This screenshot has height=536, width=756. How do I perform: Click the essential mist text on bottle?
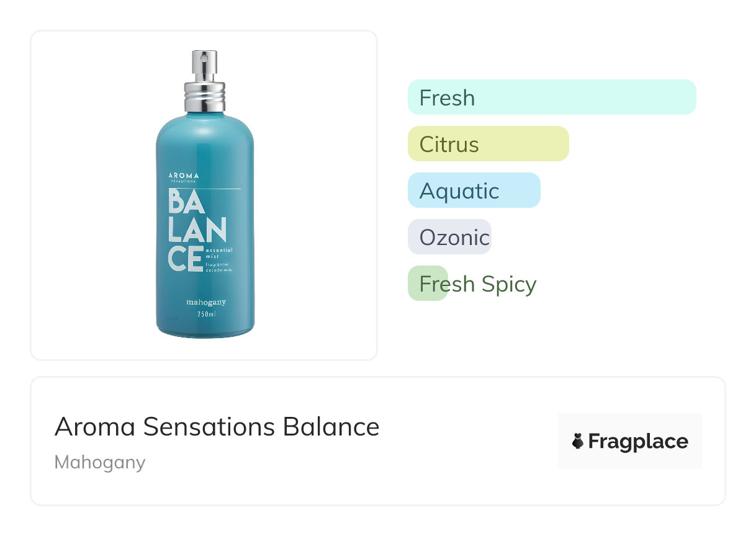(x=218, y=252)
